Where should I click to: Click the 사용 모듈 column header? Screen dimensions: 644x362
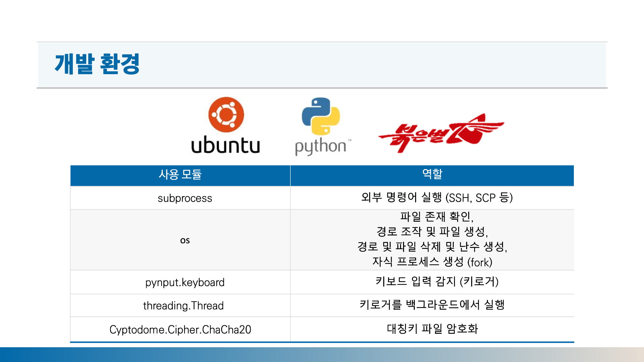coord(180,175)
